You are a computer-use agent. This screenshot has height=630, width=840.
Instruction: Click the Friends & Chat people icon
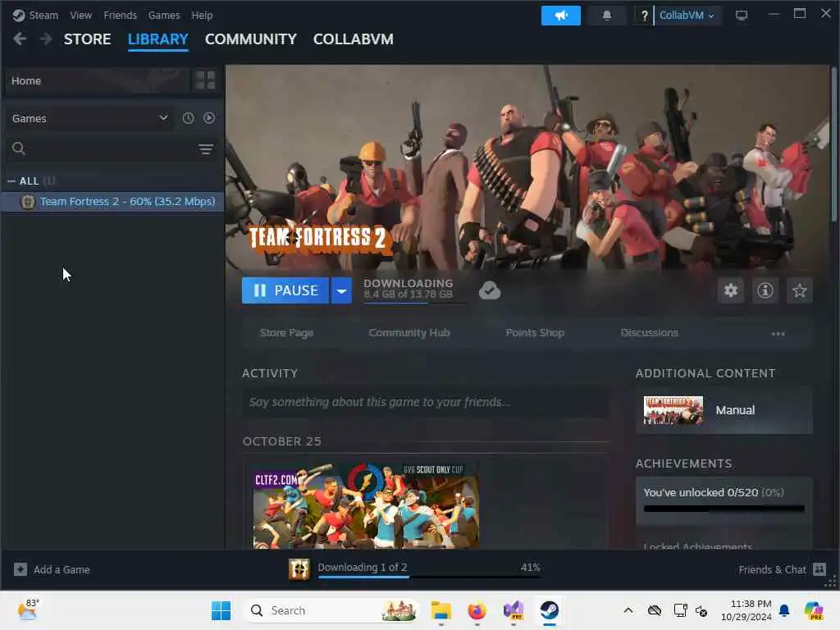click(x=819, y=569)
